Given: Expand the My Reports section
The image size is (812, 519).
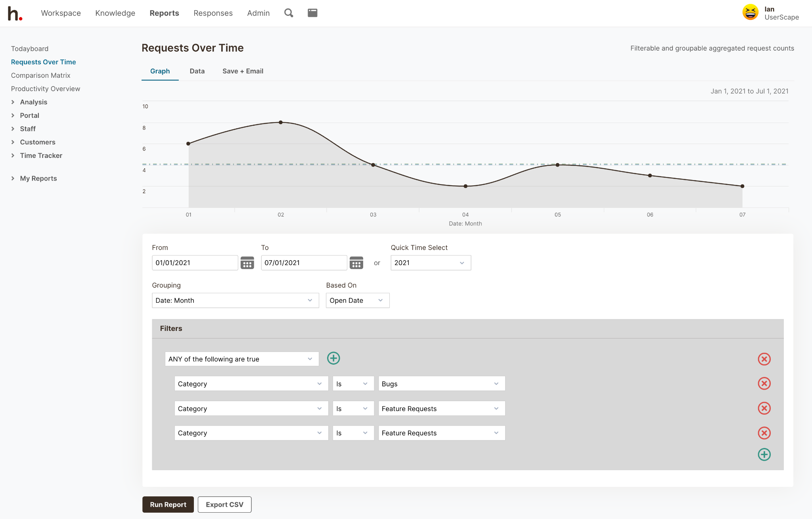Looking at the screenshot, I should (x=34, y=179).
